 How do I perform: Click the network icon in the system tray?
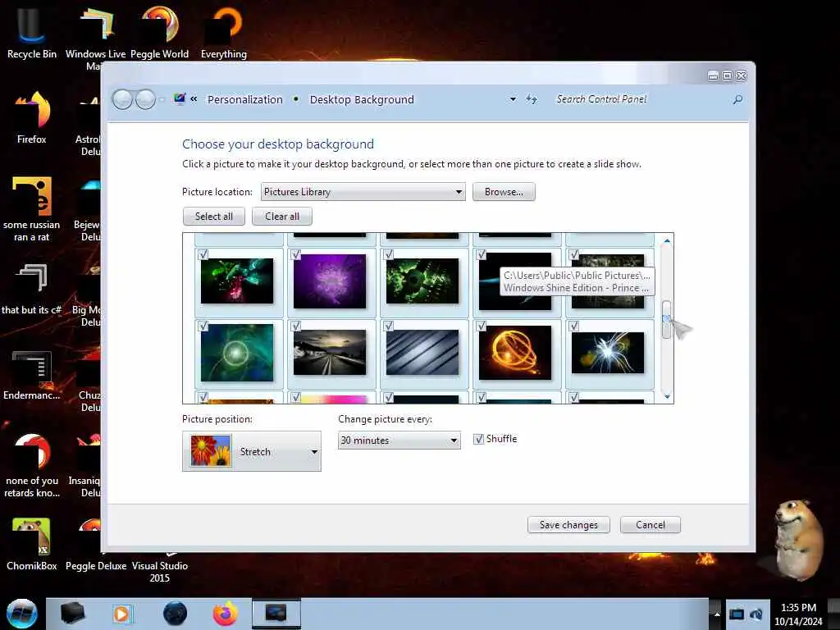737,614
